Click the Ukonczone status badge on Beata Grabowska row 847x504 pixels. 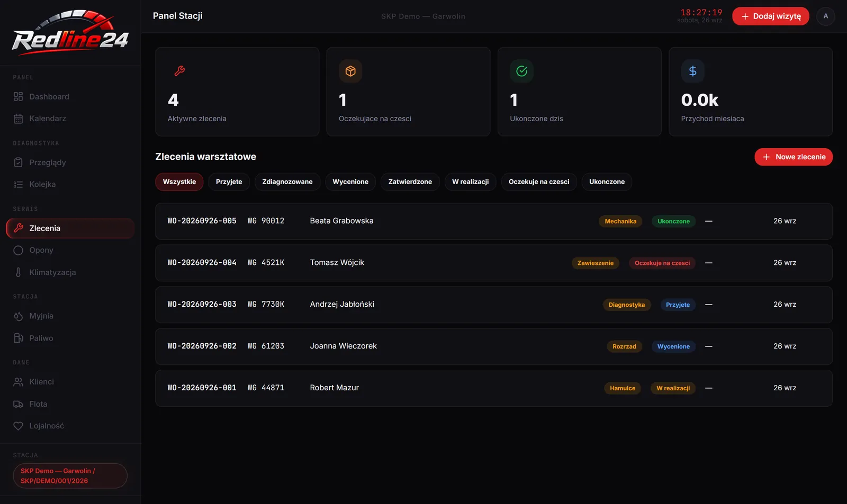(673, 221)
